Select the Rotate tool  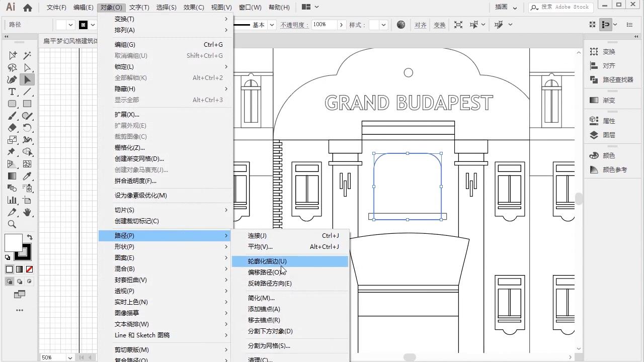coord(27,128)
